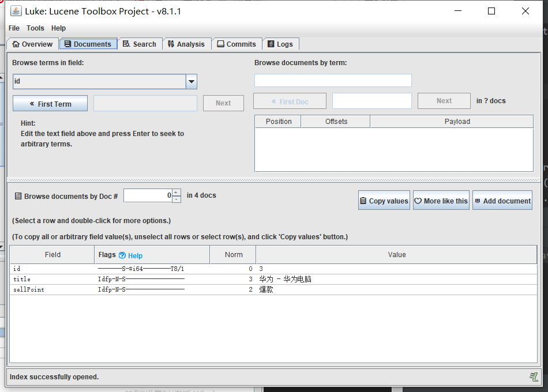Screen dimensions: 548x392
Task: Click the First Doc button
Action: coord(290,101)
